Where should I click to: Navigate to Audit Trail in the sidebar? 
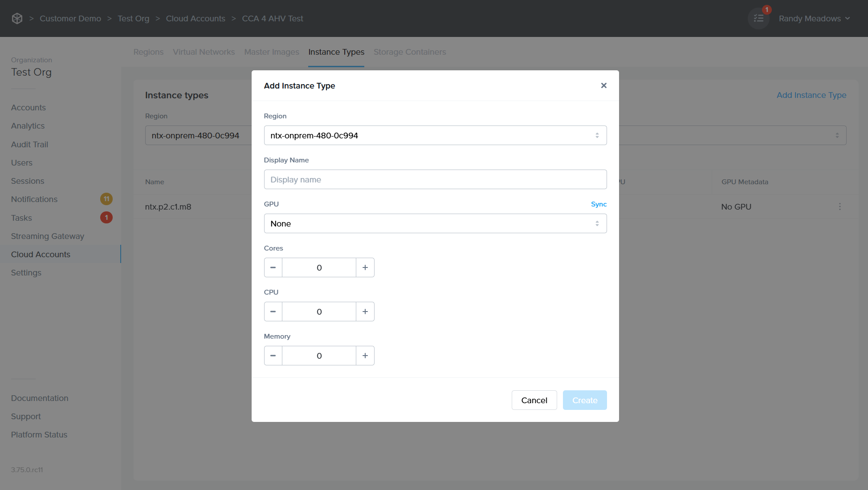point(29,144)
